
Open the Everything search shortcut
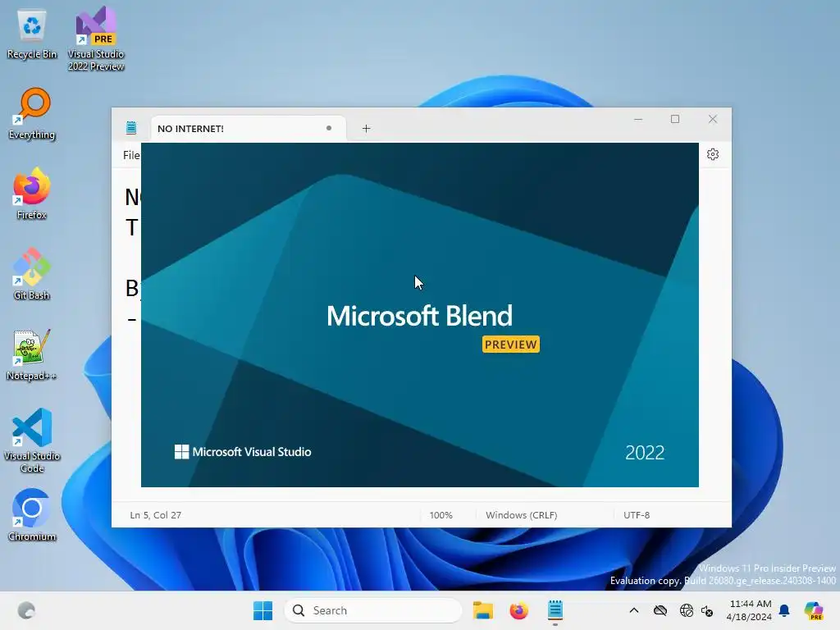tap(32, 113)
